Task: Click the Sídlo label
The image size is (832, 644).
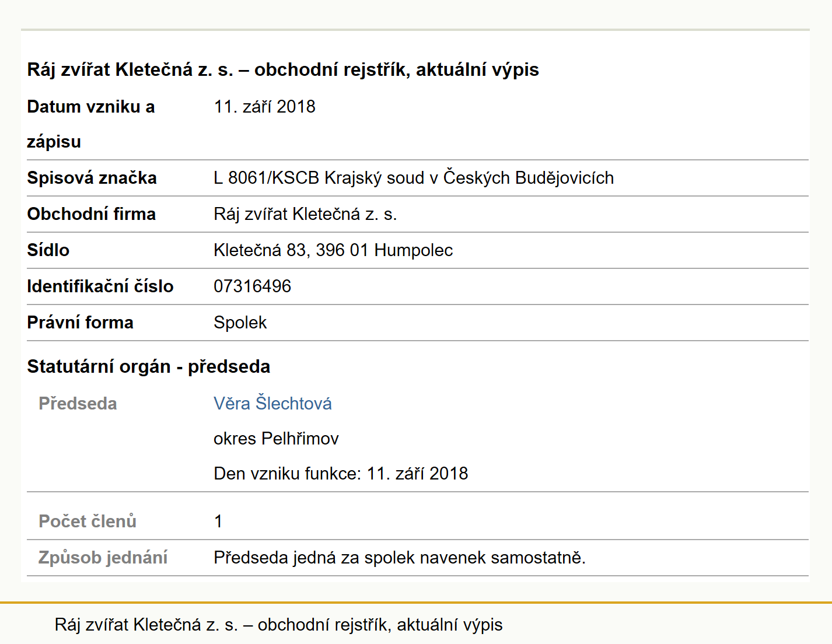Action: [x=48, y=250]
